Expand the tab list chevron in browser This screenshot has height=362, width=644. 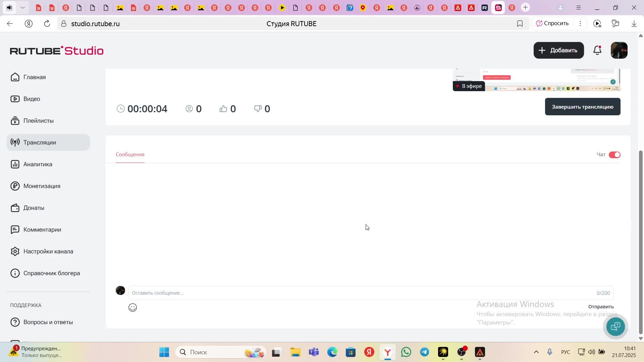click(x=22, y=7)
